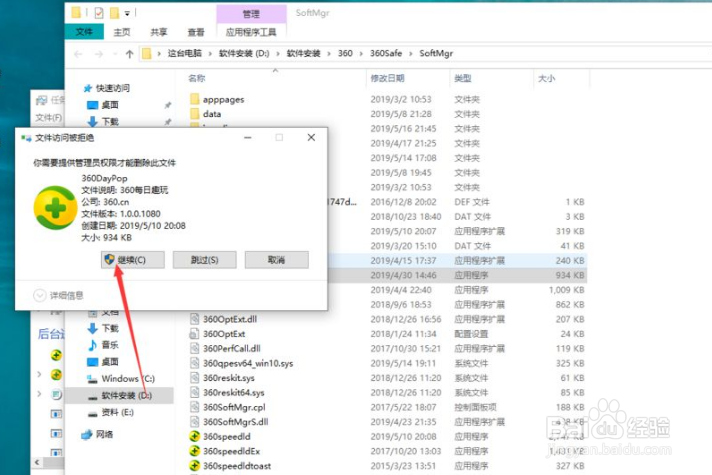712x475 pixels.
Task: Click the Forward navigation arrow
Action: pyautogui.click(x=99, y=54)
